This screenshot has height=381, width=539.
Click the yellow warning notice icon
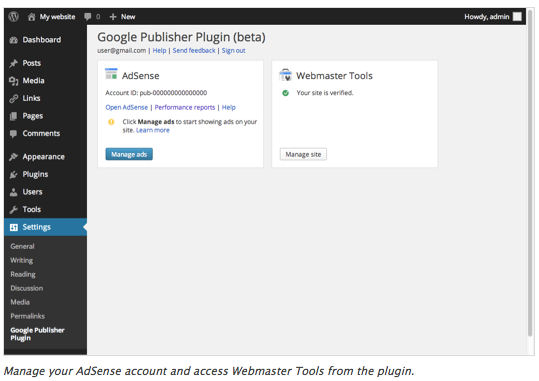pyautogui.click(x=111, y=122)
